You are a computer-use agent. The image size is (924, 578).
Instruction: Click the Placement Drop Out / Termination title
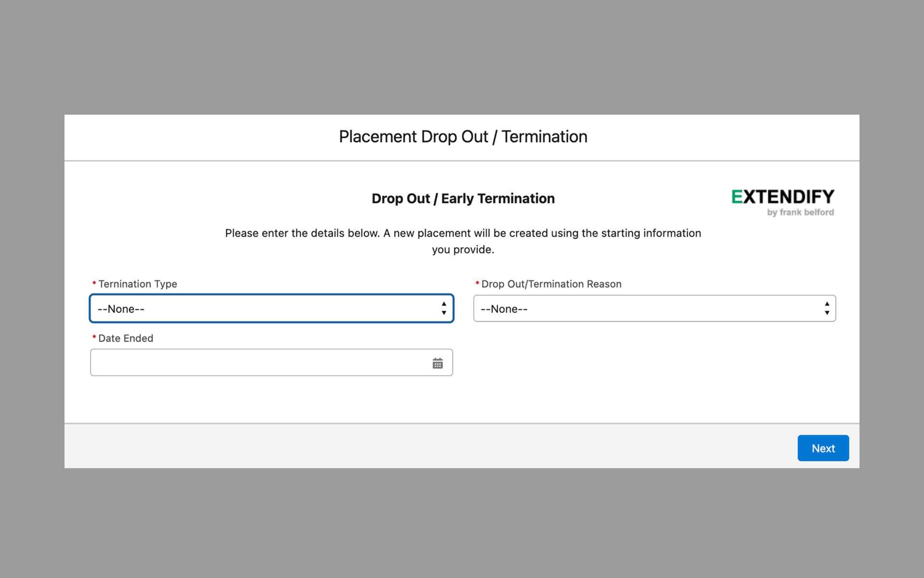pyautogui.click(x=463, y=137)
